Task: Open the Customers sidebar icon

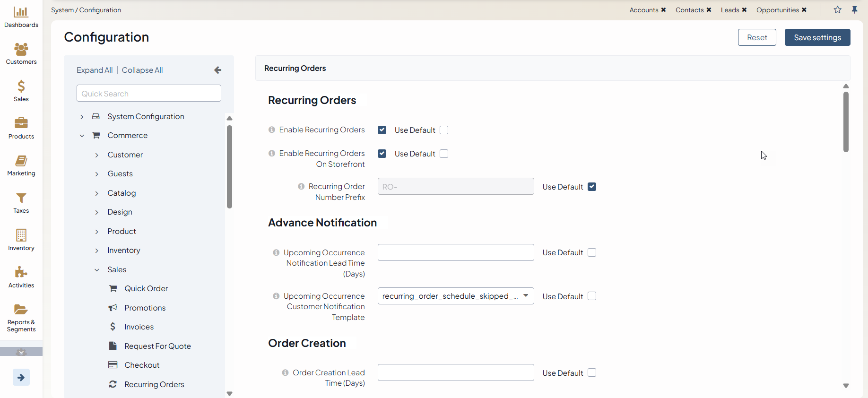Action: (21, 49)
